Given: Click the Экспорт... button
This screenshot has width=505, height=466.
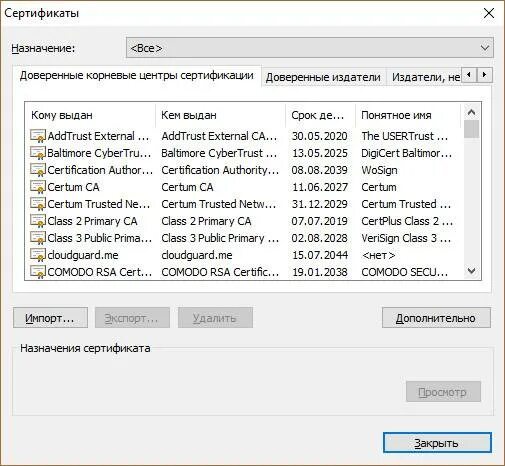Looking at the screenshot, I should point(132,318).
